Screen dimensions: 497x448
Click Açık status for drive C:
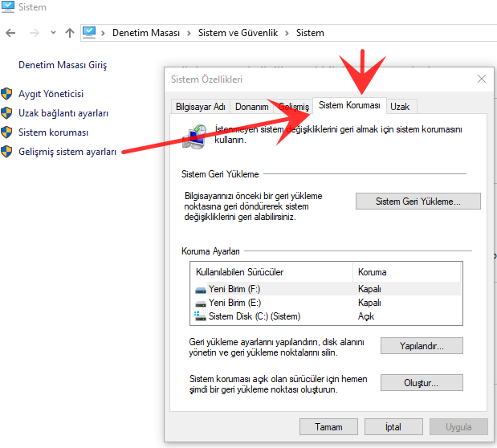pos(366,316)
